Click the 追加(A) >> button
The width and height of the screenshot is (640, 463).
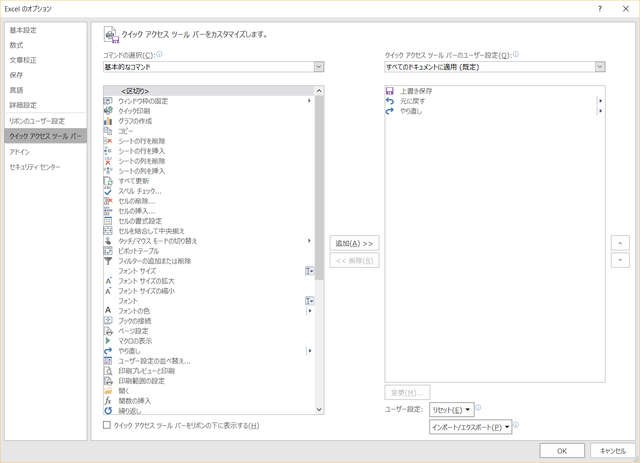click(354, 243)
